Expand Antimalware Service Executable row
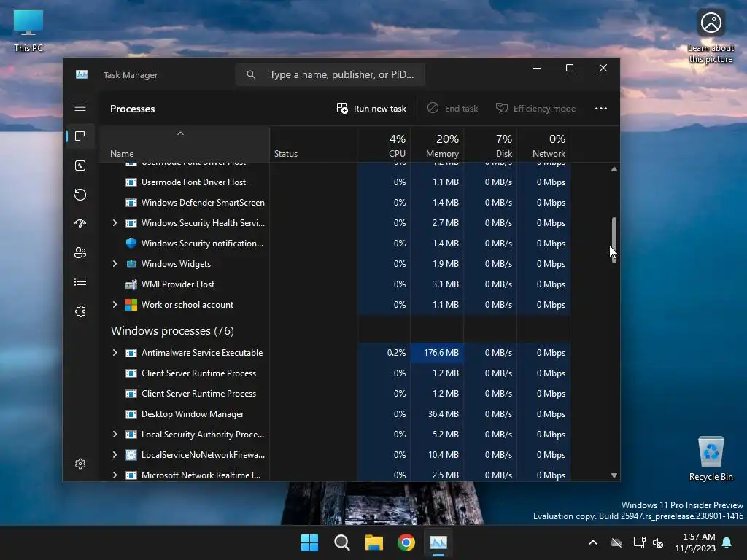Screen dimensions: 747x560 coord(115,353)
